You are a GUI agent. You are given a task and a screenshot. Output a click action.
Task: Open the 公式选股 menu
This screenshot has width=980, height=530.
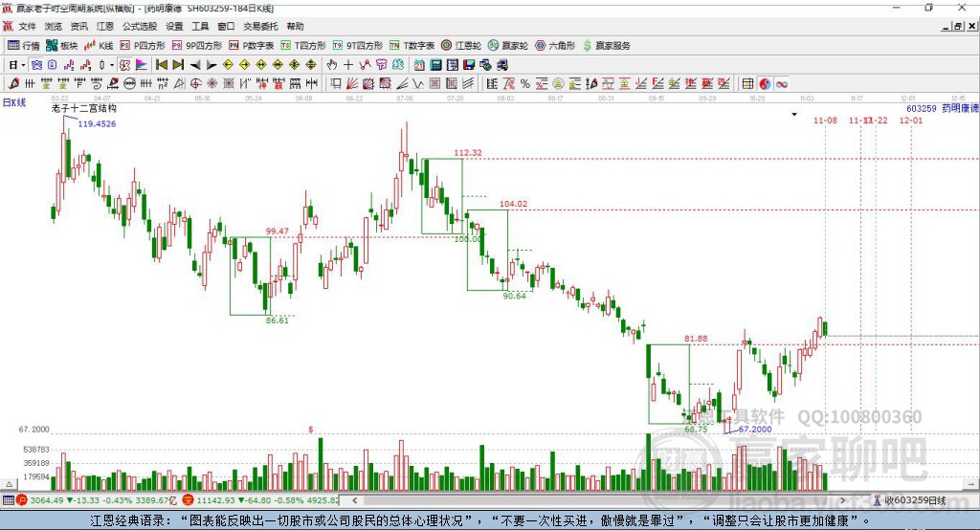140,26
